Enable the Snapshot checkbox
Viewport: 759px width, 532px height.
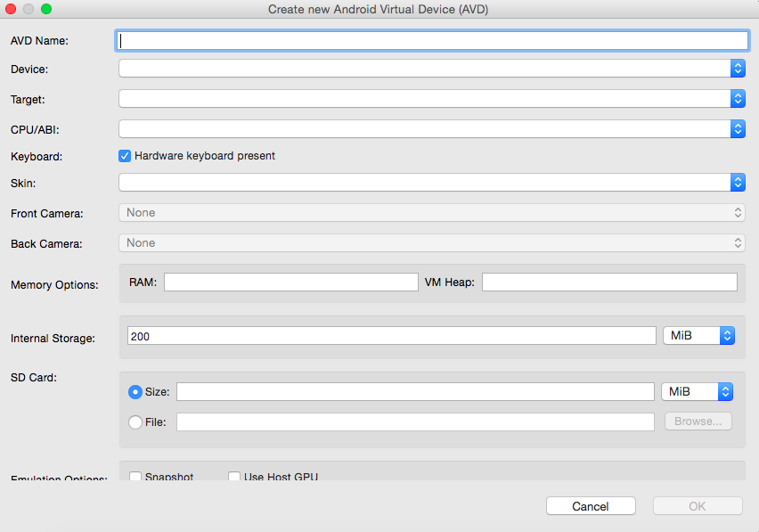pyautogui.click(x=135, y=477)
